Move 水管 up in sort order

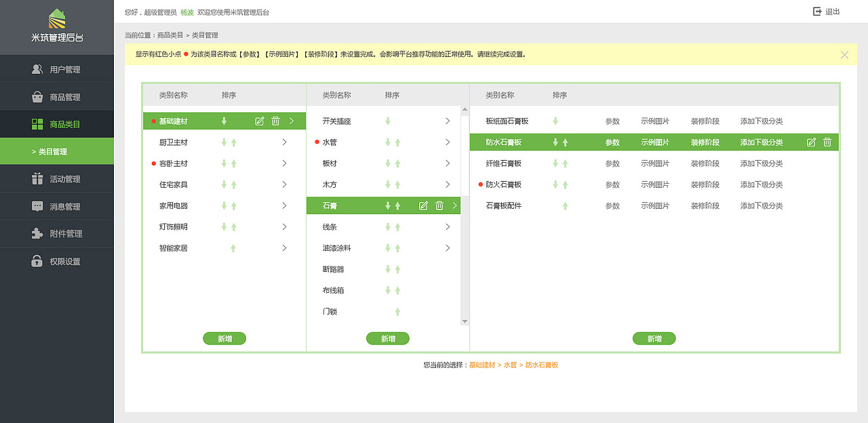coord(397,142)
